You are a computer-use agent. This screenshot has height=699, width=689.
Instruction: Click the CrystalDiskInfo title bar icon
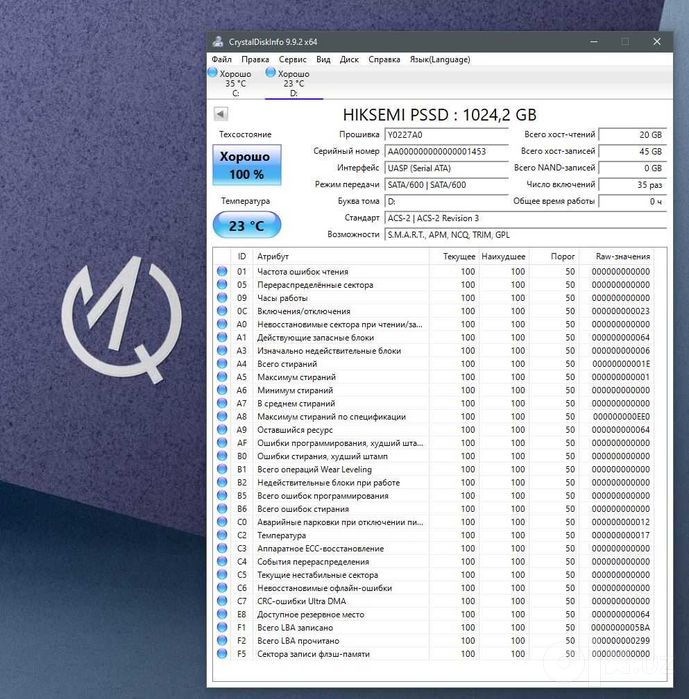click(x=218, y=41)
